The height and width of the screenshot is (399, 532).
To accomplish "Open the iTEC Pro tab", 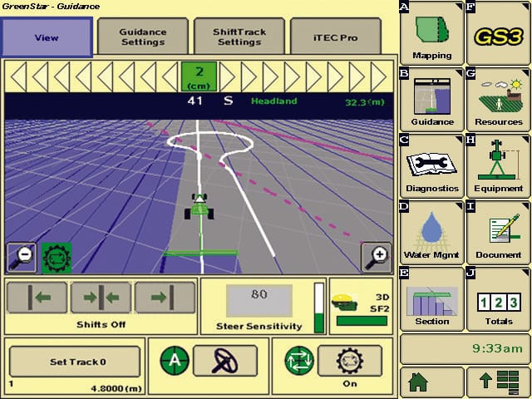I will [336, 37].
